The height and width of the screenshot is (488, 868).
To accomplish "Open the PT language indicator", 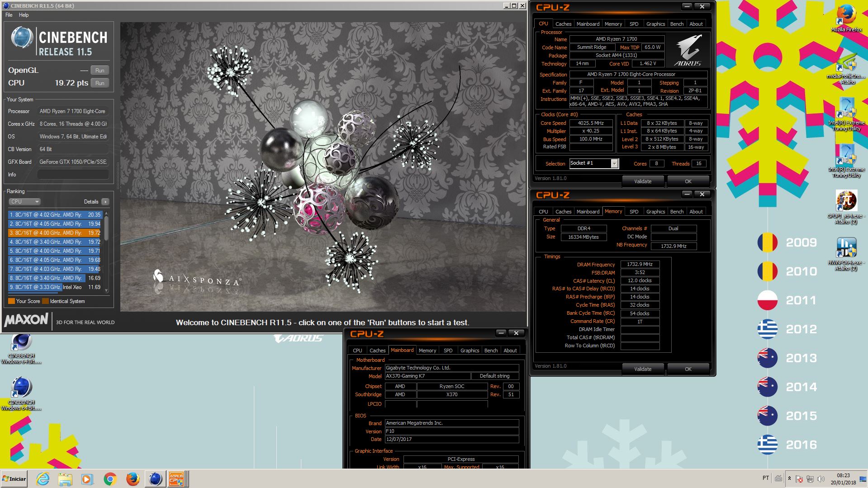I will pos(765,478).
